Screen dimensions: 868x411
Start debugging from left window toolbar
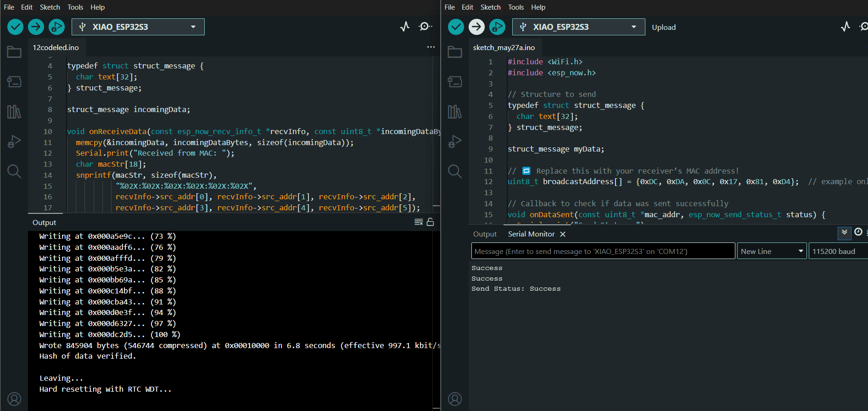point(56,27)
